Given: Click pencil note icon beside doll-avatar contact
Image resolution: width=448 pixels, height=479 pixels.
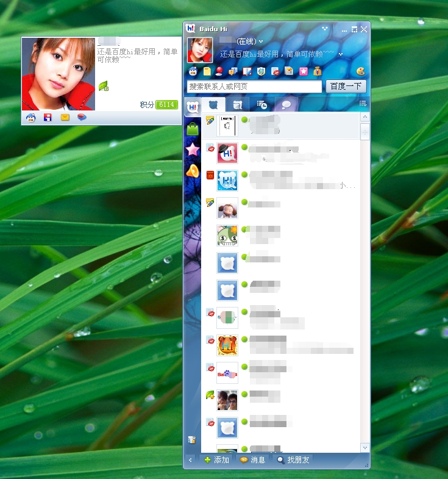Looking at the screenshot, I should point(210,203).
